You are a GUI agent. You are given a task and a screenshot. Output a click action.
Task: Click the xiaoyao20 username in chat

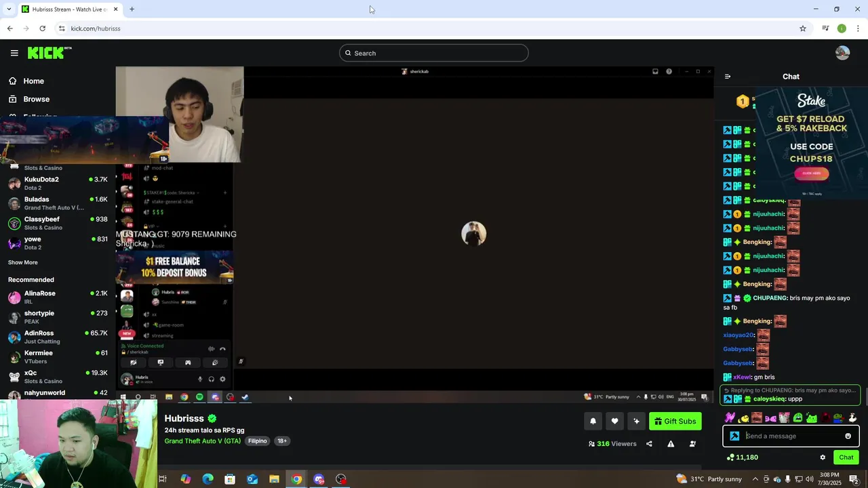[738, 335]
